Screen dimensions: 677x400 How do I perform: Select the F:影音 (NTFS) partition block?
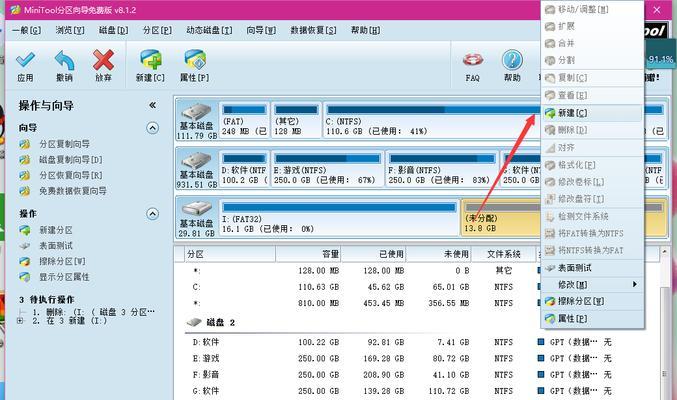pos(442,169)
